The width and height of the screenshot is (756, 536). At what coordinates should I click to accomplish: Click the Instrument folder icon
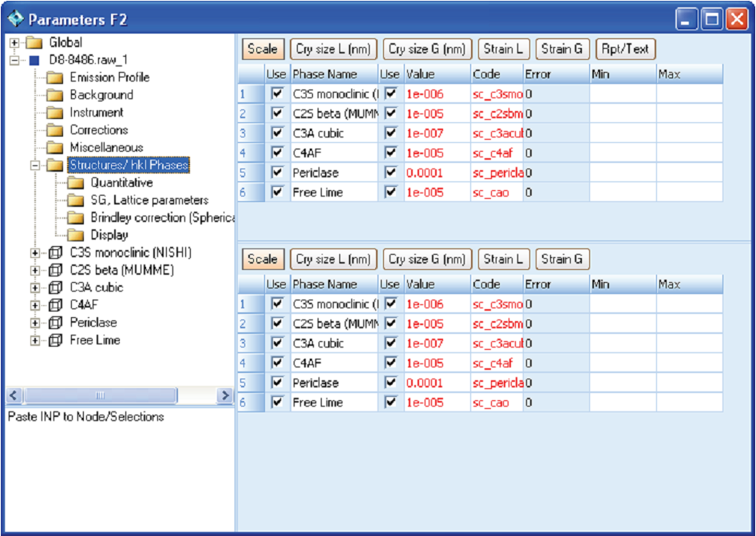pos(55,113)
